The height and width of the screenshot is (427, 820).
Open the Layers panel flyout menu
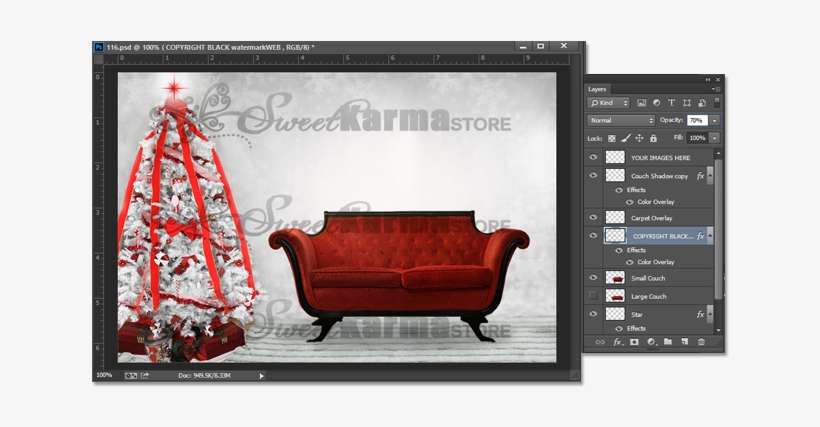point(714,89)
